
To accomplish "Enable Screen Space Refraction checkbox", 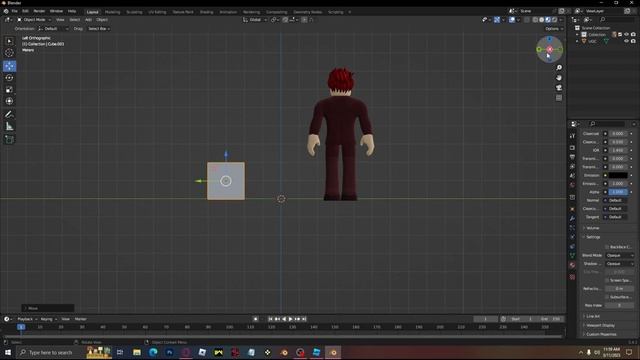I will point(607,280).
